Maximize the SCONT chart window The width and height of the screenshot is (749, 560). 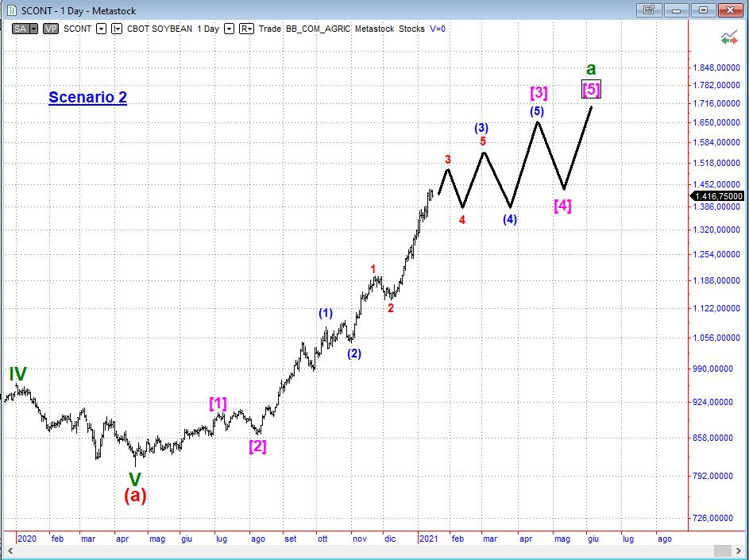coord(703,10)
